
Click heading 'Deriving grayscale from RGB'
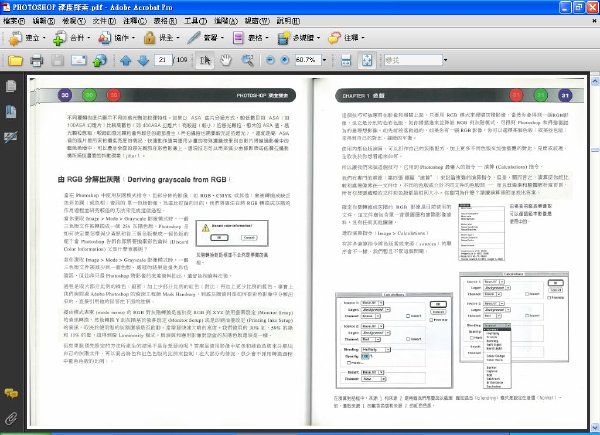click(177, 179)
